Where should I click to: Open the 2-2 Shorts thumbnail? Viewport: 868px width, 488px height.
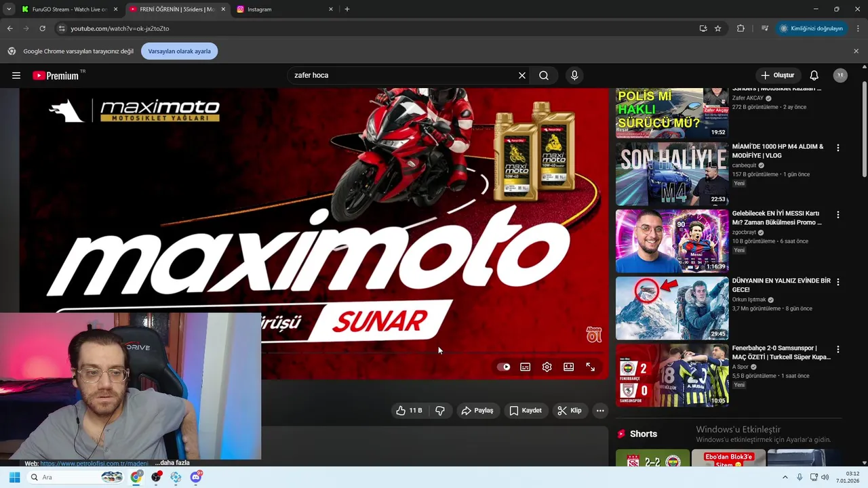click(x=652, y=458)
